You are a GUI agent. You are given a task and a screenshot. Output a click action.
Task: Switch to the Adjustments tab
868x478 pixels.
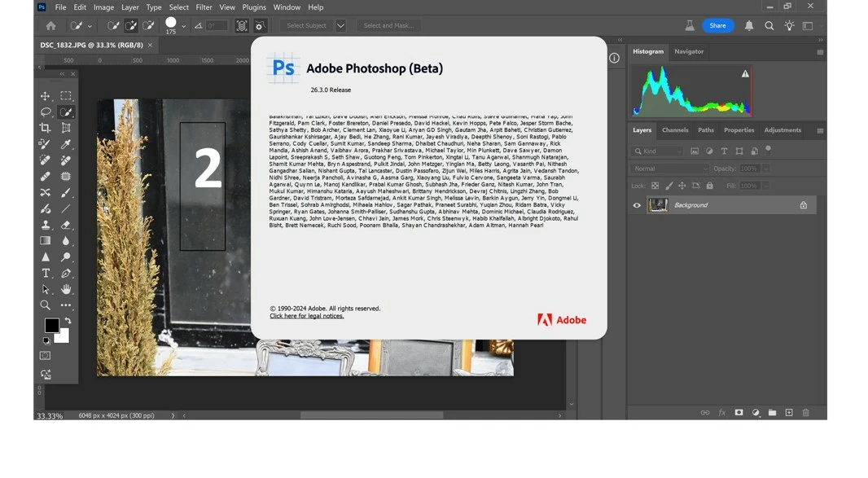point(783,130)
